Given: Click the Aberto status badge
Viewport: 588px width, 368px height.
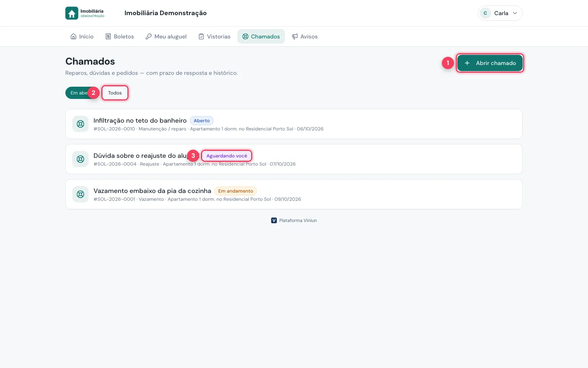Looking at the screenshot, I should pos(202,121).
